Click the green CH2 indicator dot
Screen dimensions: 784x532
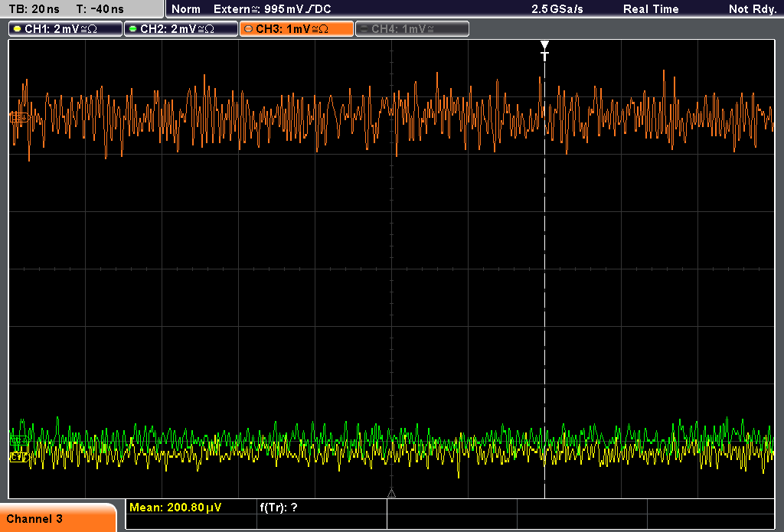click(133, 29)
